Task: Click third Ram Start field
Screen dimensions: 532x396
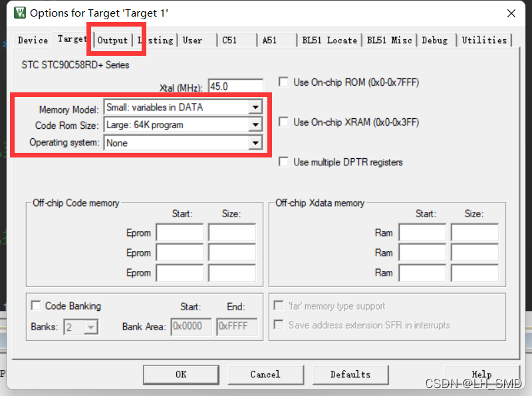Action: pyautogui.click(x=422, y=272)
